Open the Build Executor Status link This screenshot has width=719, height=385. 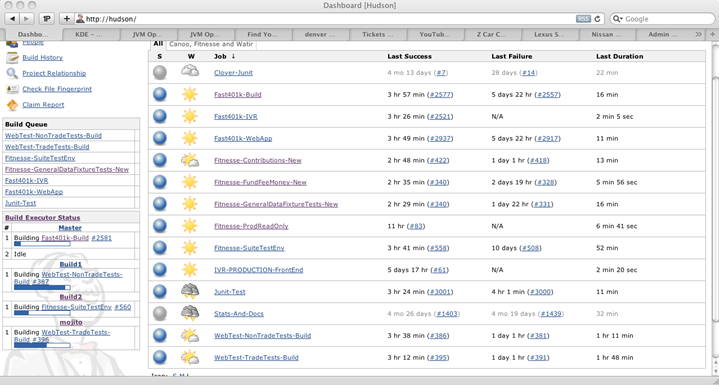pos(43,218)
